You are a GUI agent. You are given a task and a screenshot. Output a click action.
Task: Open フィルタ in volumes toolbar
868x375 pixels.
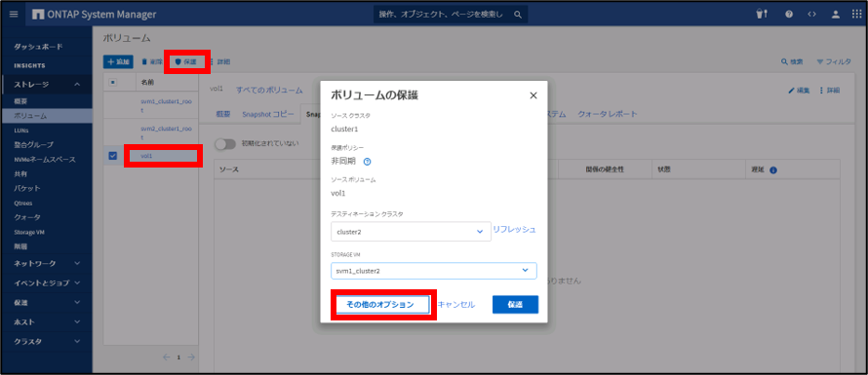pos(834,62)
